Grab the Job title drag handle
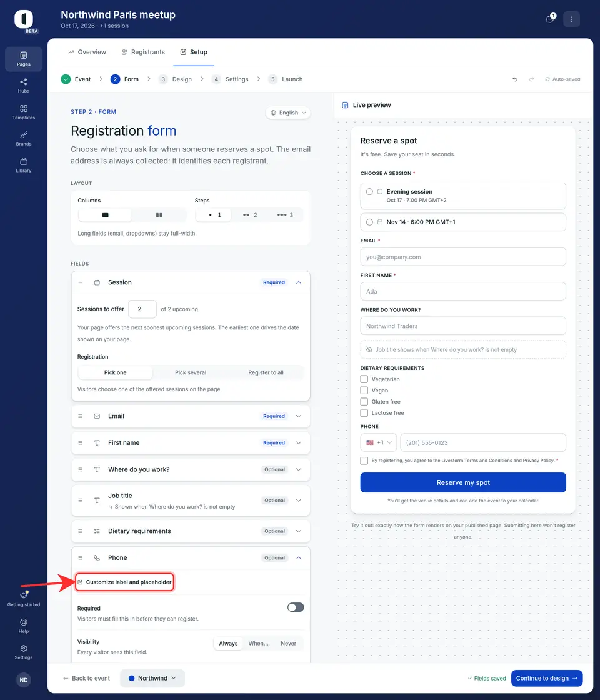 81,501
